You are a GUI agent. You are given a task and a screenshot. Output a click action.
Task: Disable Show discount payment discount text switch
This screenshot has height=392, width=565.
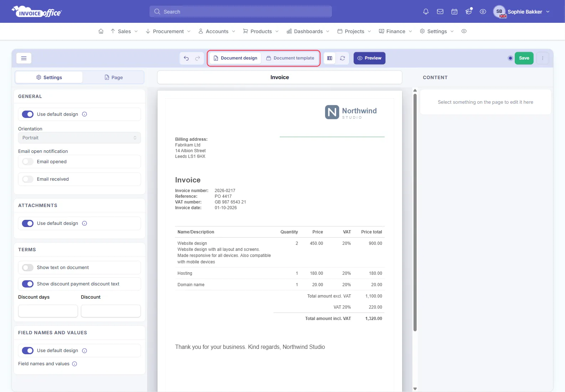pos(28,284)
